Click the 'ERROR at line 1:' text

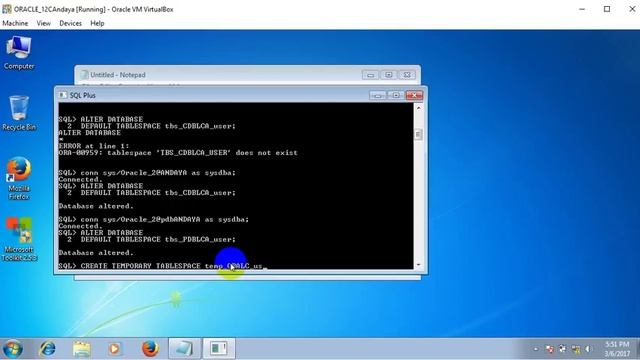point(94,146)
